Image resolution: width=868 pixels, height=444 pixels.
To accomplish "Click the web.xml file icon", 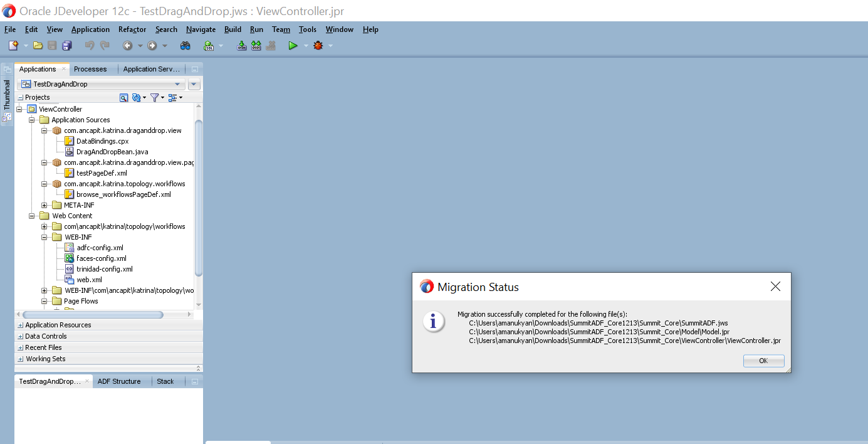I will click(x=70, y=280).
